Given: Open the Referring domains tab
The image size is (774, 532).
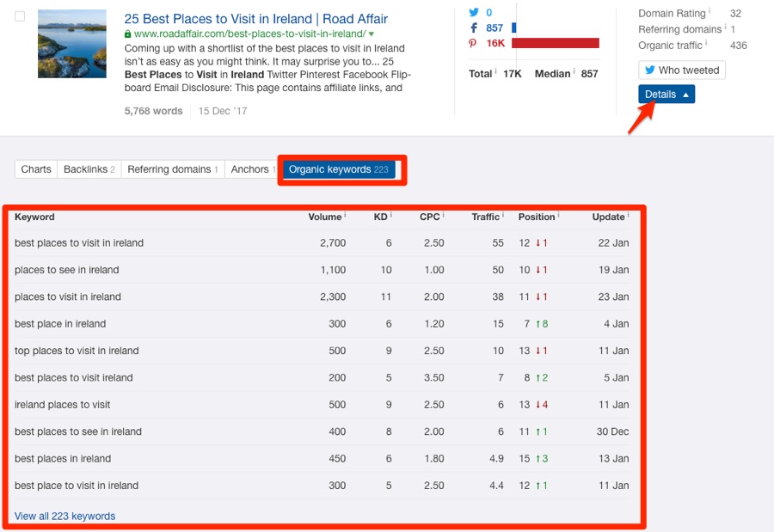Looking at the screenshot, I should 173,169.
